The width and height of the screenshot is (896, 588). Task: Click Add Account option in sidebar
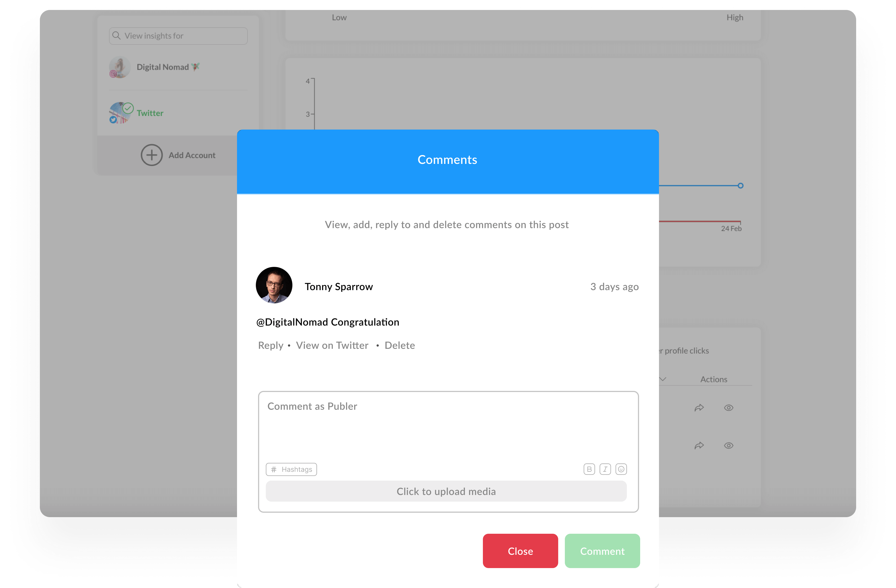(x=179, y=155)
